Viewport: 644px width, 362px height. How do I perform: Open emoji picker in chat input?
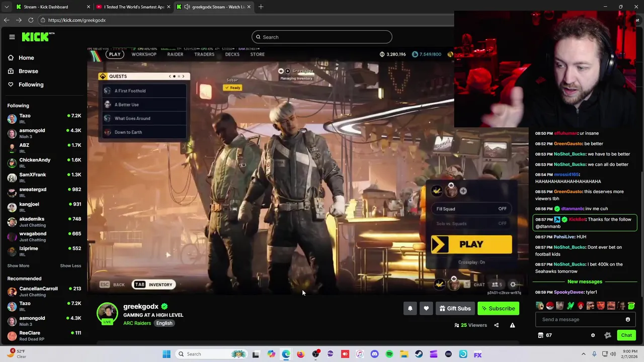click(x=628, y=319)
